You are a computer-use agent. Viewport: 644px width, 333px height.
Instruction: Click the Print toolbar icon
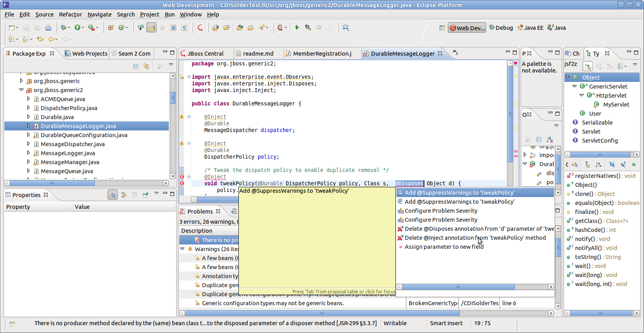click(48, 27)
